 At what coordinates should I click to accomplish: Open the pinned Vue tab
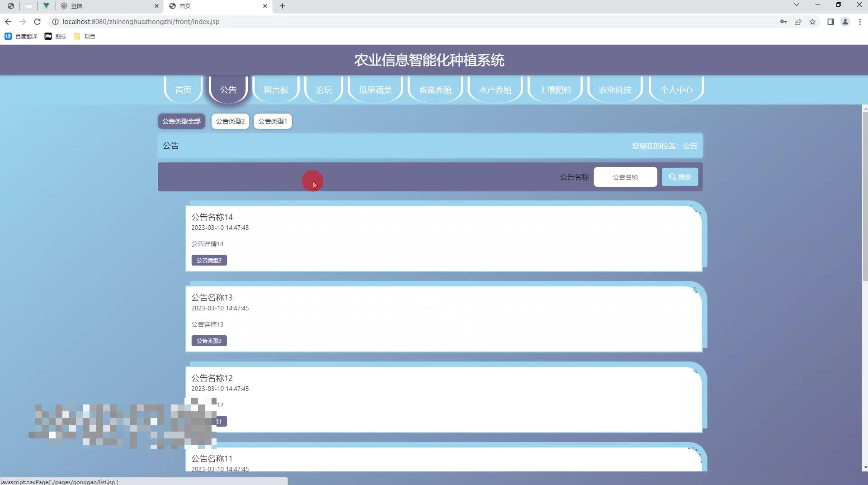click(x=46, y=6)
